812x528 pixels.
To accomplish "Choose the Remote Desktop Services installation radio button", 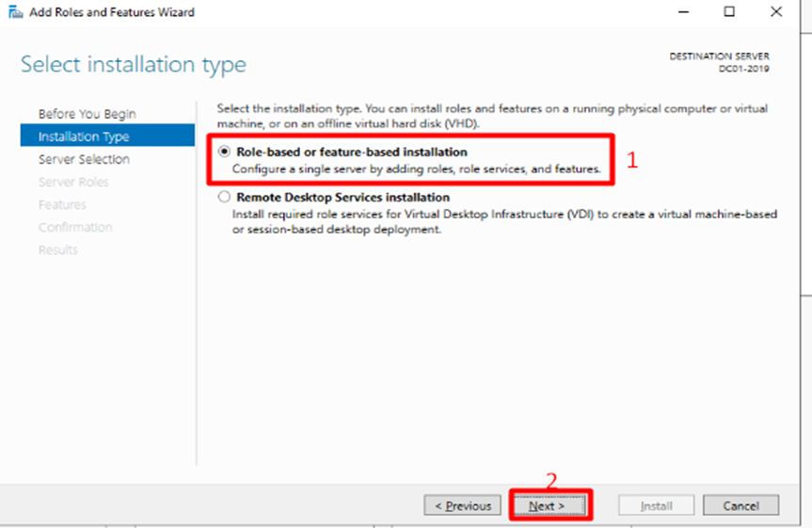I will coord(224,198).
